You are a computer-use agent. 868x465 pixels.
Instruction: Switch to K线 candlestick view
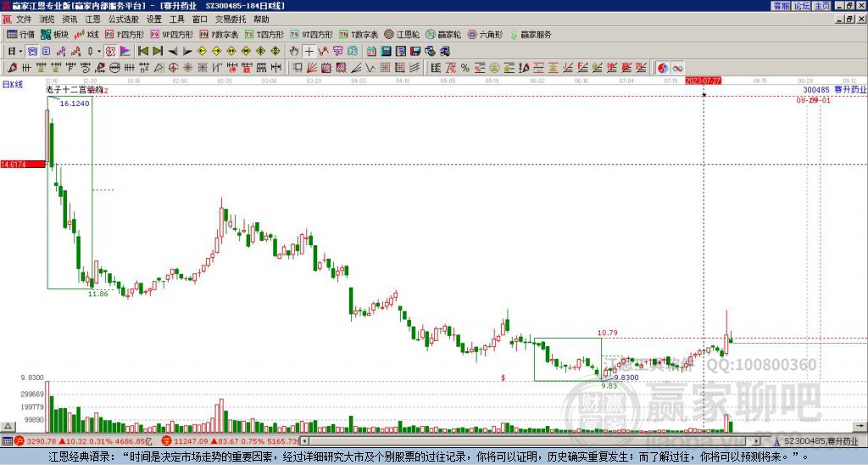(86, 34)
